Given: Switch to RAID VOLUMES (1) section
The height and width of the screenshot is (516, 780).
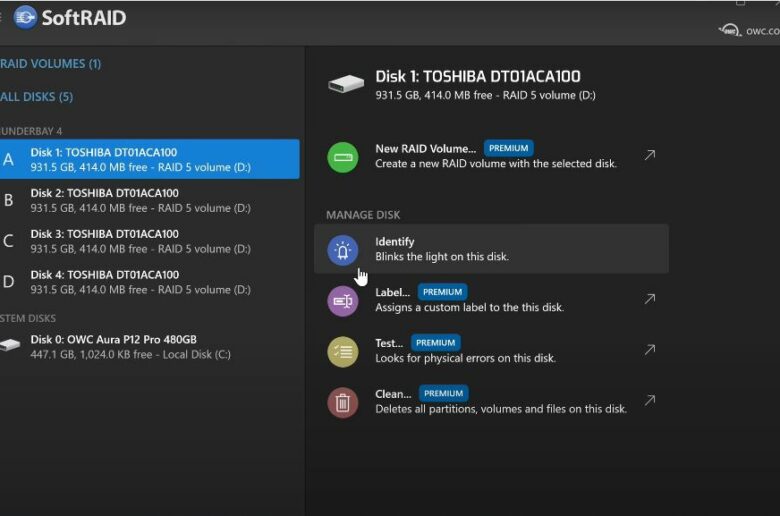Looking at the screenshot, I should pyautogui.click(x=50, y=64).
